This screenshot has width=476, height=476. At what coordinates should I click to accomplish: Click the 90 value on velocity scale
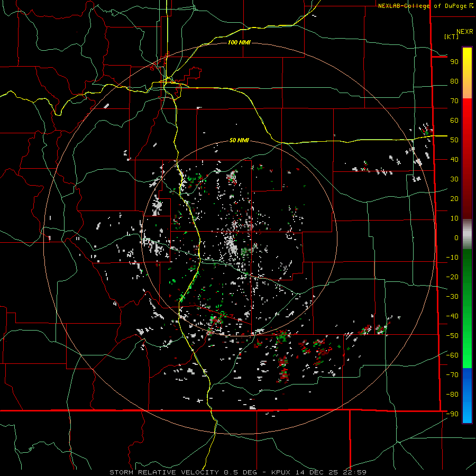(454, 62)
